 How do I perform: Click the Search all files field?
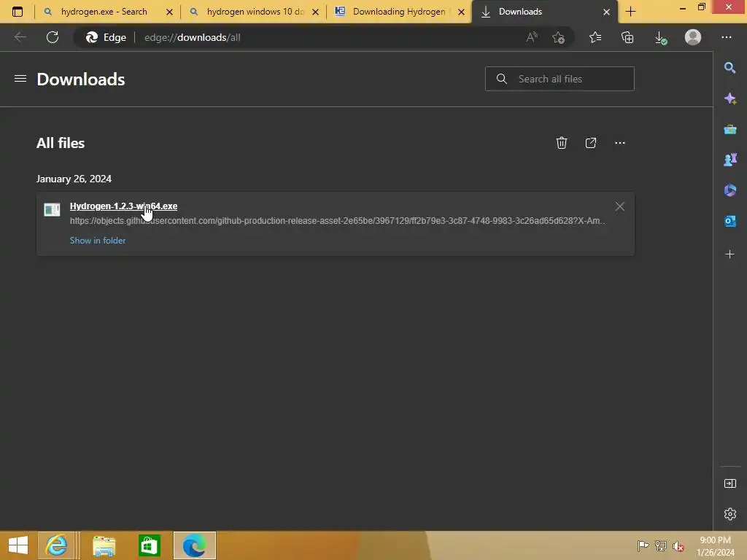pos(560,79)
